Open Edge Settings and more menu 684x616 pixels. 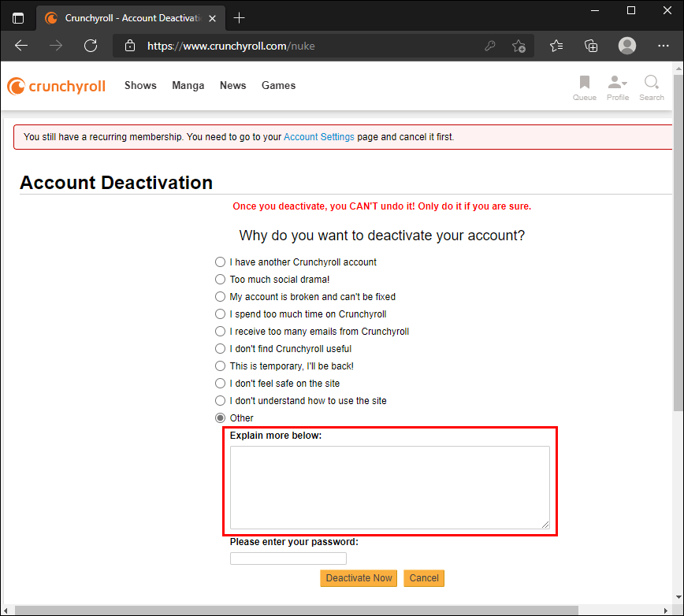coord(663,46)
